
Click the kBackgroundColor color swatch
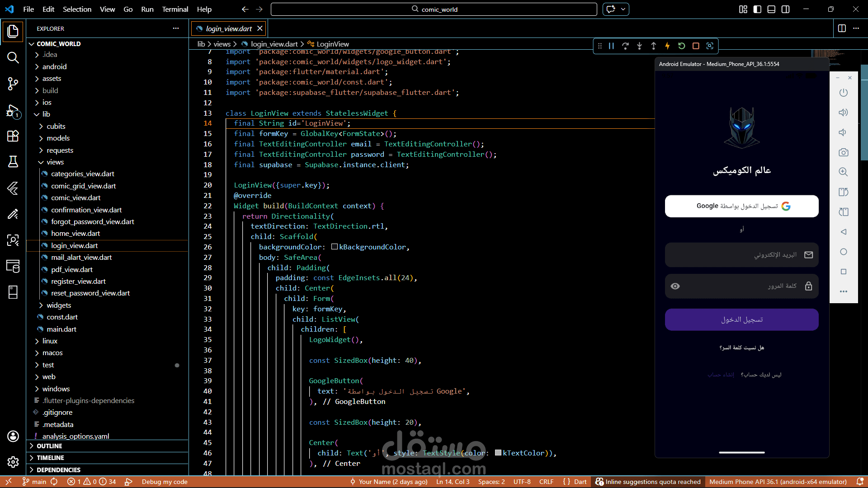tap(335, 247)
